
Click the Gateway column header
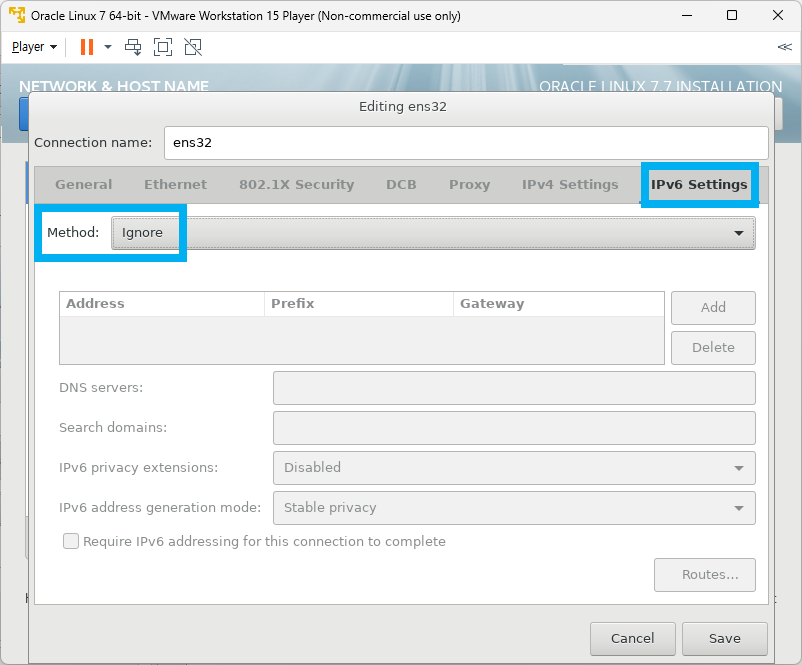tap(559, 304)
